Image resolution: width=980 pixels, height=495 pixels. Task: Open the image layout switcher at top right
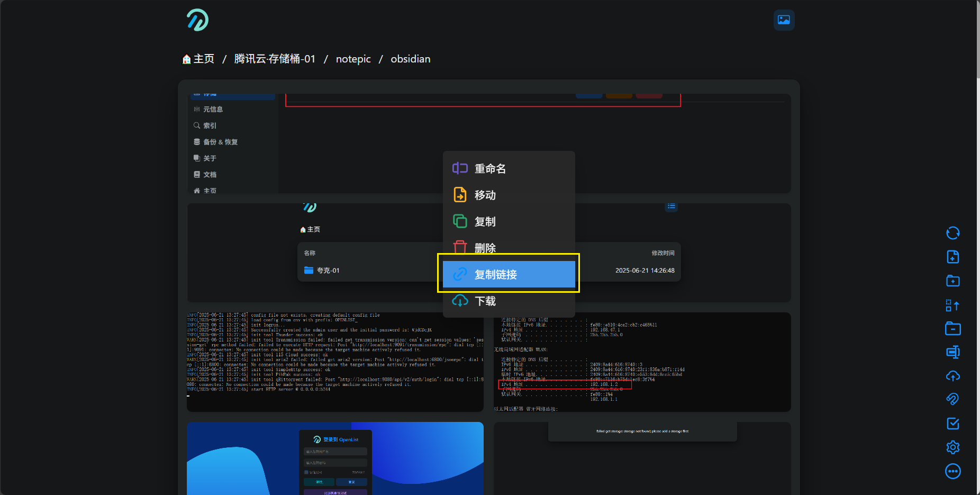tap(784, 20)
